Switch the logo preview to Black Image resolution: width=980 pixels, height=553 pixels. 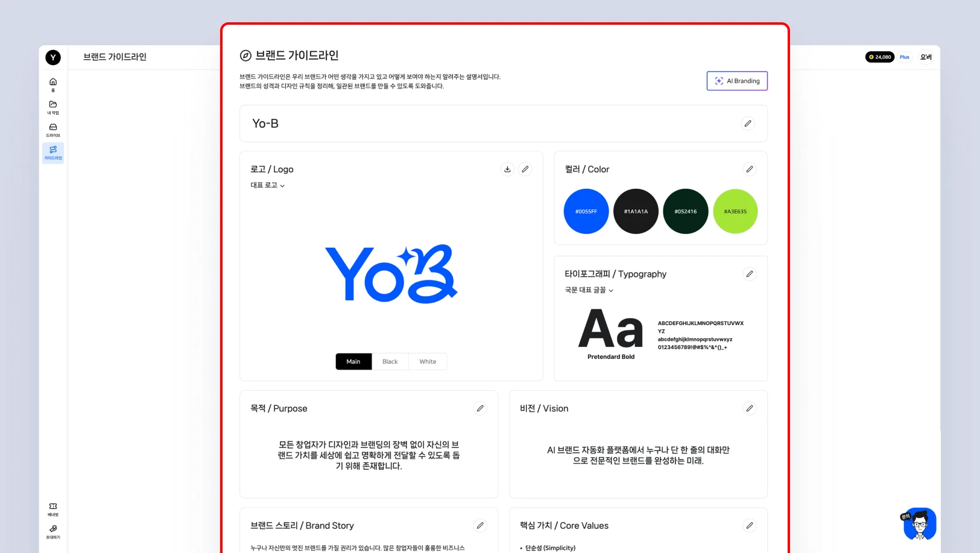(x=390, y=361)
